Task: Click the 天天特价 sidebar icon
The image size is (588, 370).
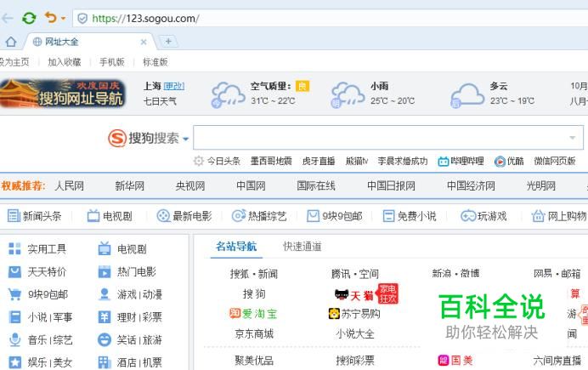Action: (14, 271)
